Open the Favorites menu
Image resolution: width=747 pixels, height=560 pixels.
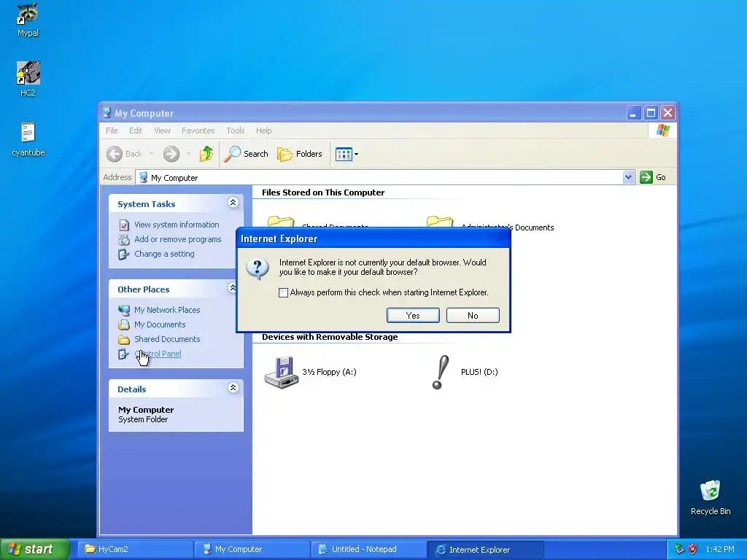click(198, 131)
